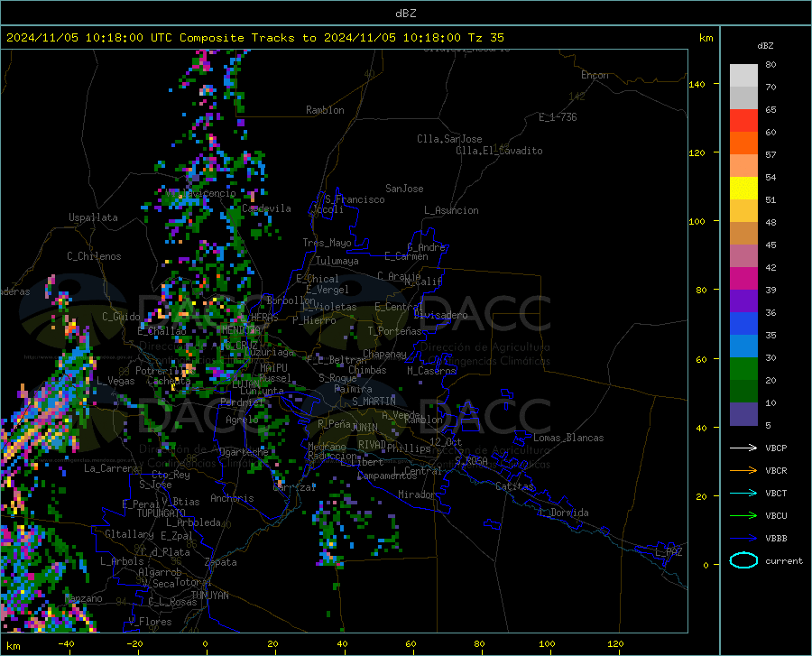The height and width of the screenshot is (656, 812).
Task: Click the 'Catitas' map label
Action: pos(515,486)
